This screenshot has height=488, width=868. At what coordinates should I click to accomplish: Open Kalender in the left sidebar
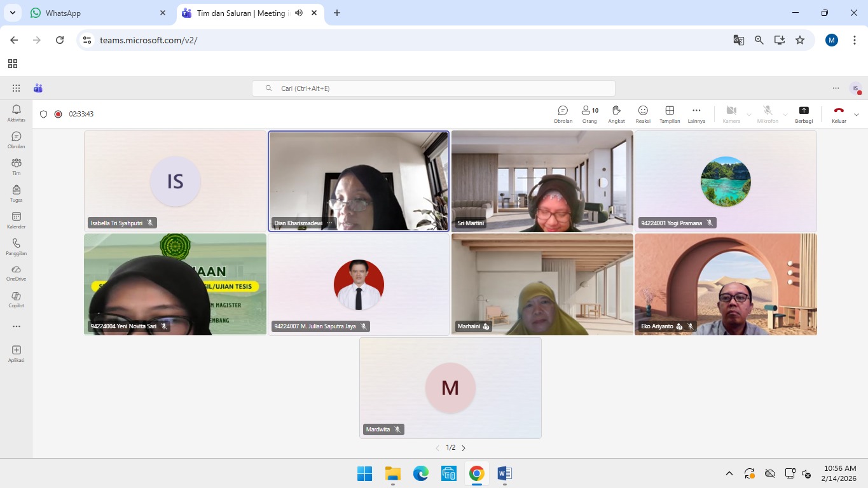click(17, 220)
